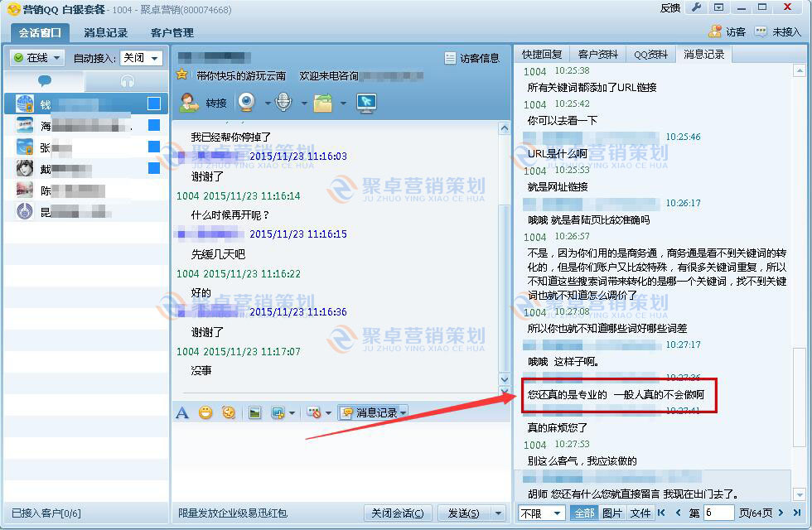Screen dimensions: 812x530
Task: Click the message records panel scroll up arrow
Action: pyautogui.click(x=799, y=70)
